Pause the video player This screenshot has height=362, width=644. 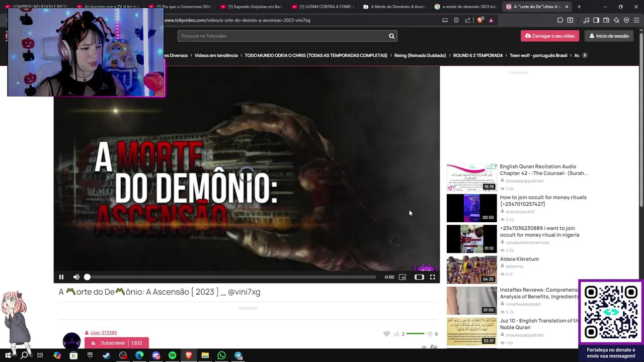coord(61,277)
